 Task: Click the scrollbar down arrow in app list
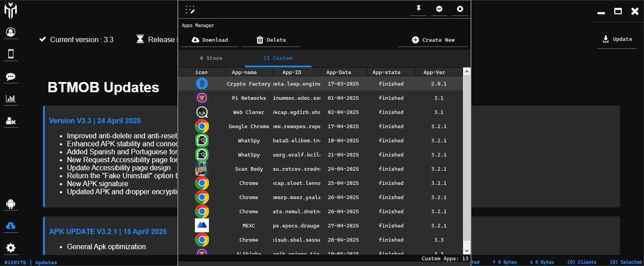(466, 251)
